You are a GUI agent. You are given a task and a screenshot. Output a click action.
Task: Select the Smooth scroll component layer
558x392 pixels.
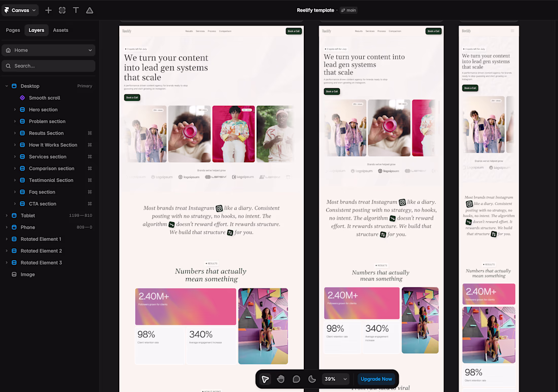[45, 98]
